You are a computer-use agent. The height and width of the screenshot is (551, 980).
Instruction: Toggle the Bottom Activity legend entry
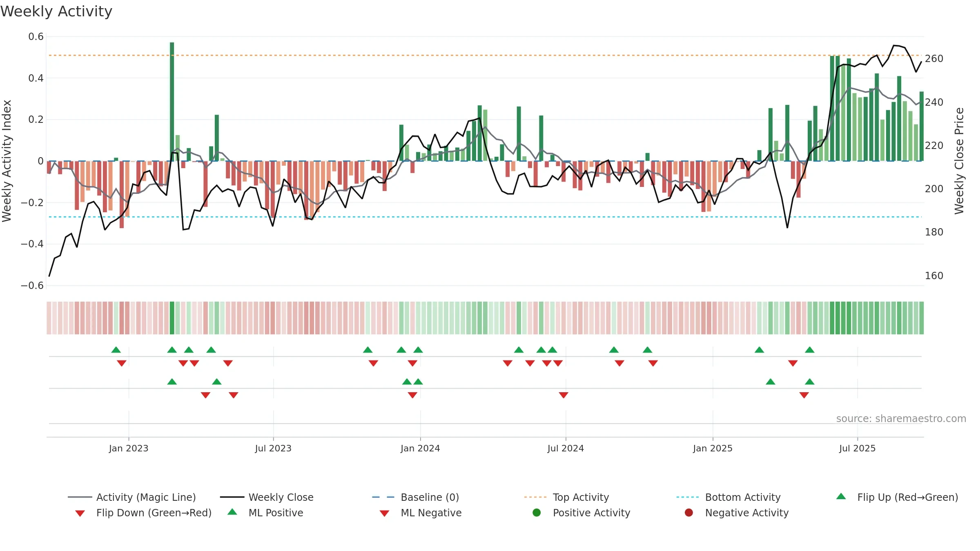click(x=728, y=497)
